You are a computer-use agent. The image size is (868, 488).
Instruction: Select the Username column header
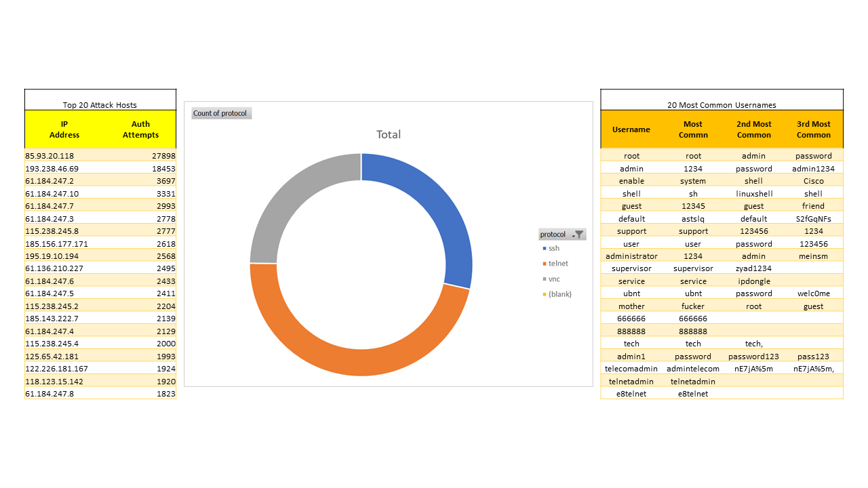(631, 129)
